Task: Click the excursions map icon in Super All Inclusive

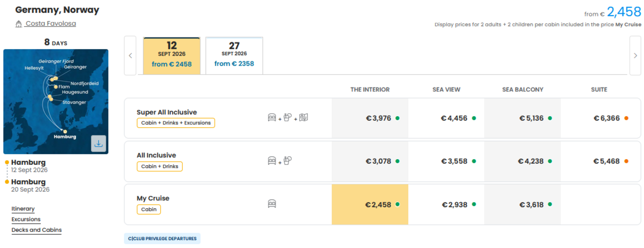Action: (304, 117)
